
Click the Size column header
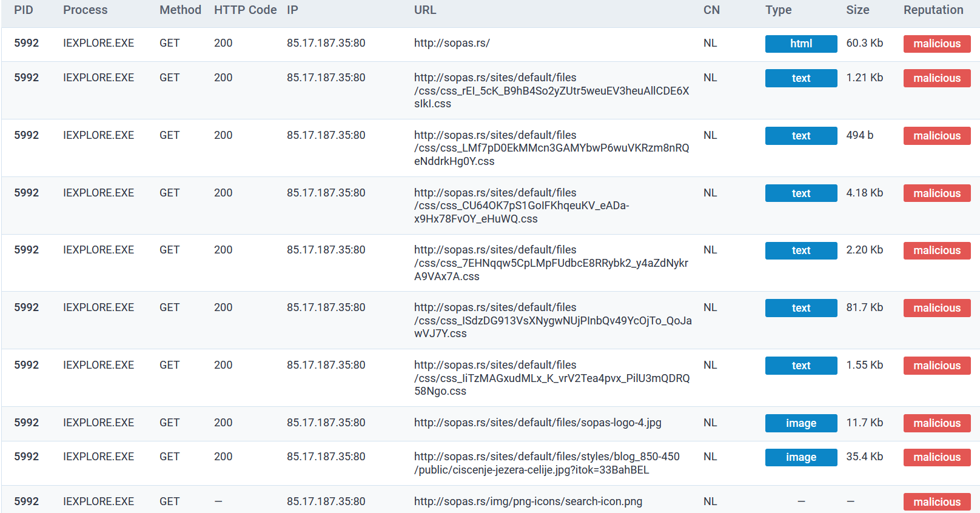coord(857,10)
